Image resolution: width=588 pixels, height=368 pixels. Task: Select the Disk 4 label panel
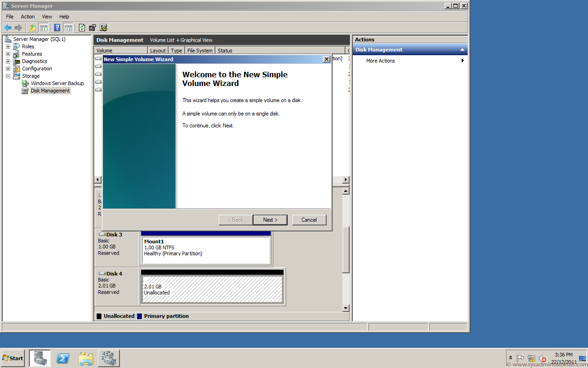pos(117,287)
